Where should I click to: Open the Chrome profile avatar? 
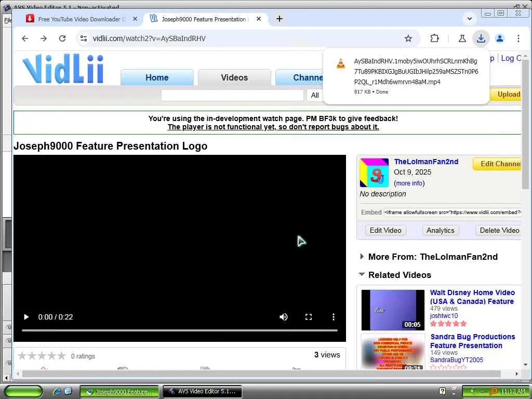click(499, 38)
